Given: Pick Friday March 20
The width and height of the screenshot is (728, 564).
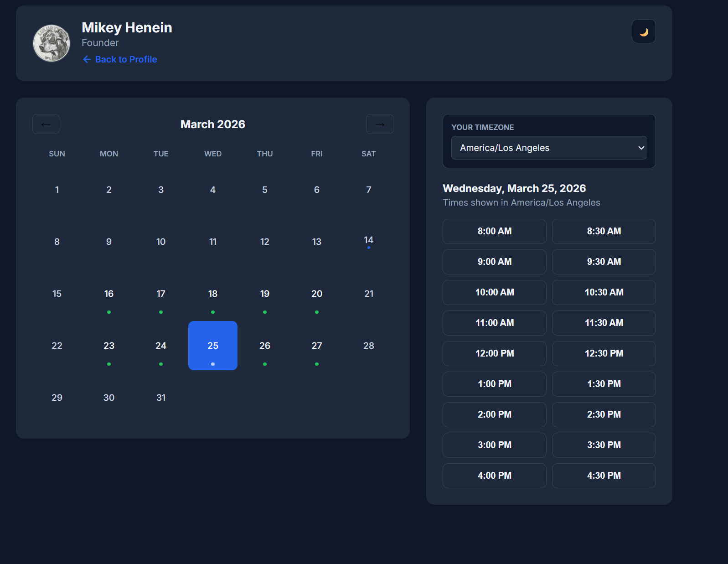Looking at the screenshot, I should tap(317, 294).
